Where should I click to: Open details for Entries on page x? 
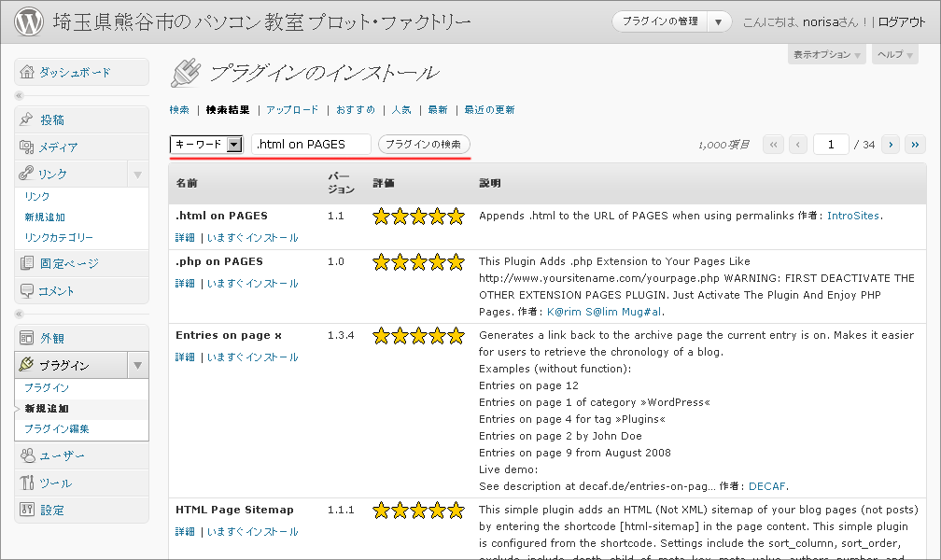coord(185,357)
